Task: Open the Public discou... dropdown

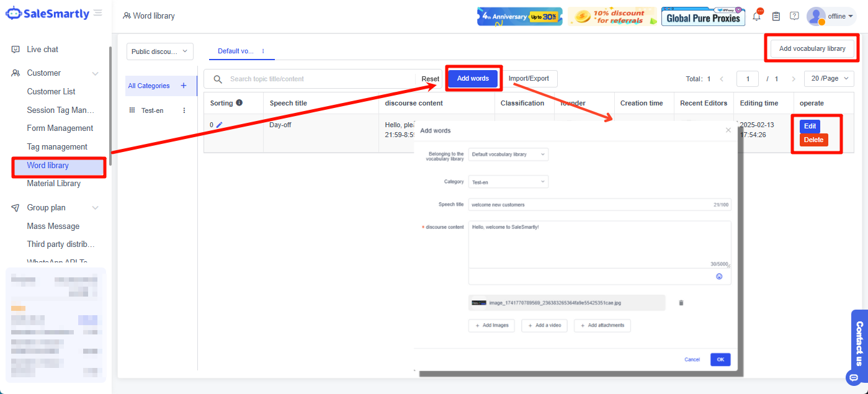Action: 160,51
